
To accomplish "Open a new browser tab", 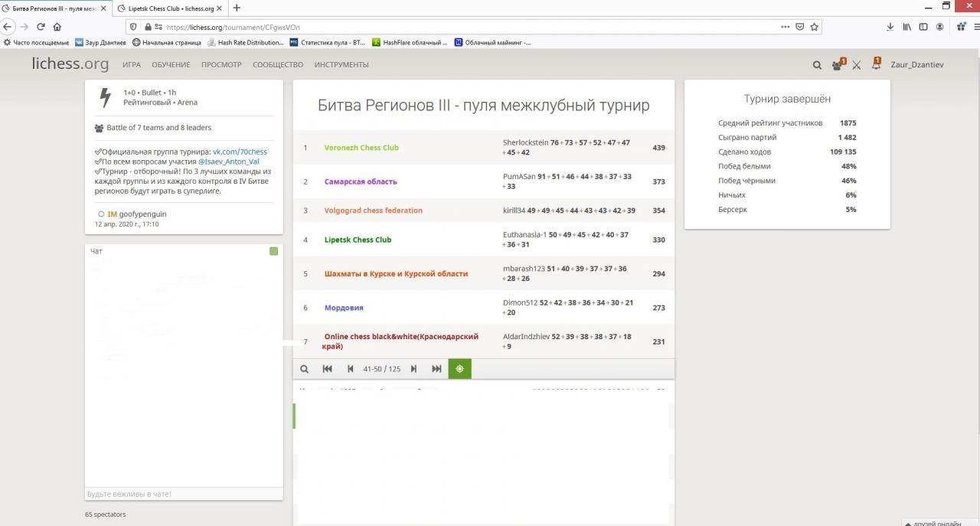I will point(237,8).
